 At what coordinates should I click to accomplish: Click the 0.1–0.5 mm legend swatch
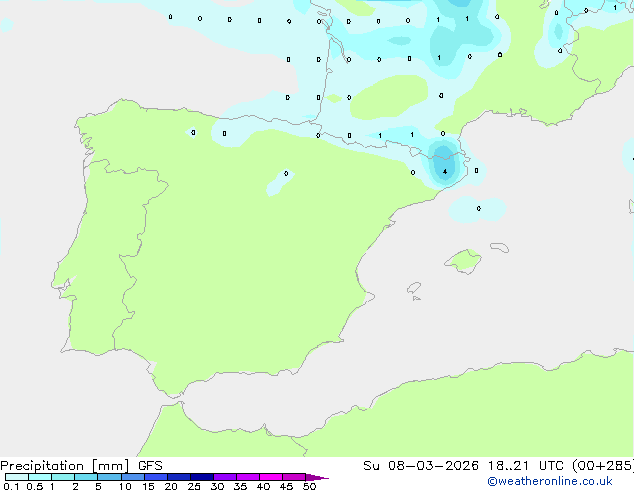pyautogui.click(x=17, y=477)
